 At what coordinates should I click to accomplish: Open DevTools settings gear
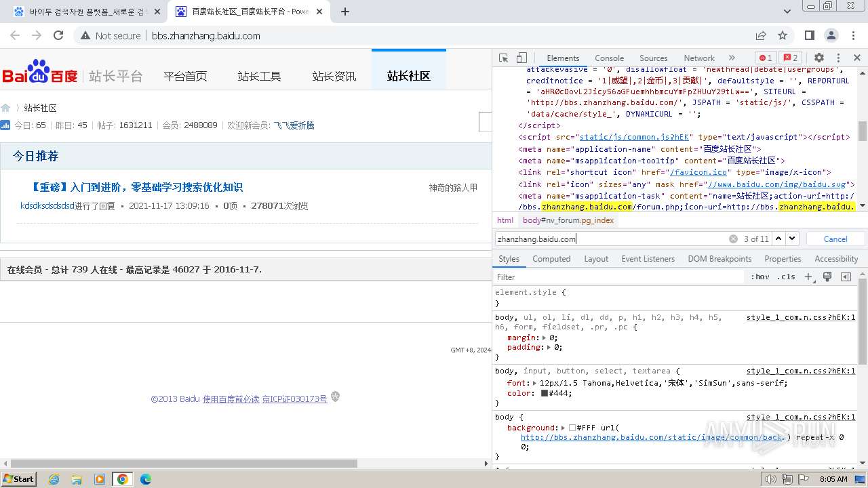coord(819,58)
